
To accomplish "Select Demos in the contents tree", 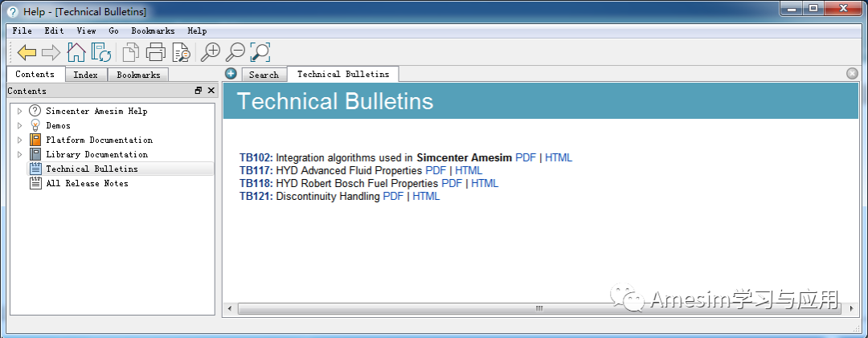I will pos(58,125).
